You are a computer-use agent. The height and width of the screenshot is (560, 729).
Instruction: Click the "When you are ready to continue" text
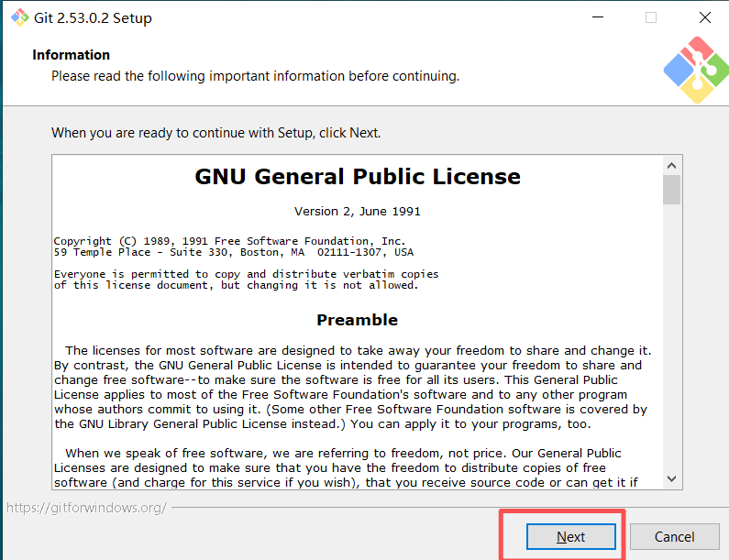(x=215, y=133)
